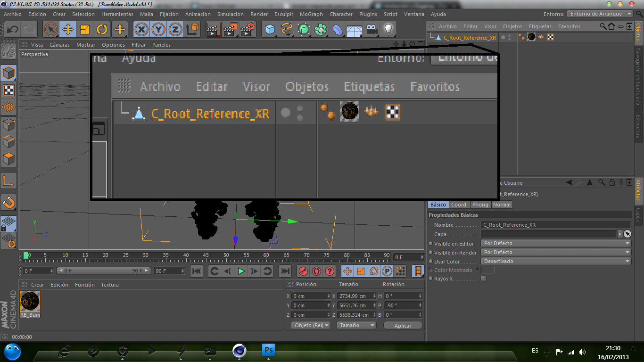Pick the spline drawing tool
This screenshot has width=644, height=362.
287,30
